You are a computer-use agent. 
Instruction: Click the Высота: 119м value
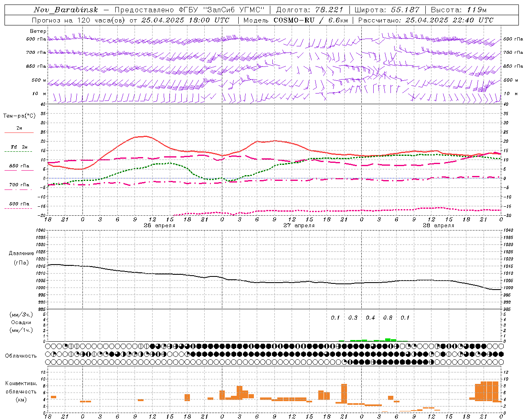point(459,10)
